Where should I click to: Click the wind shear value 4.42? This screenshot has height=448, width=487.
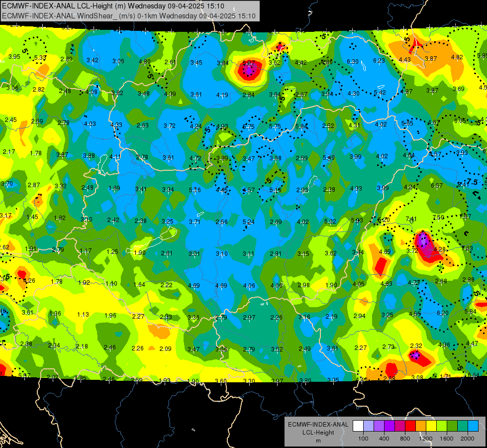[300, 63]
